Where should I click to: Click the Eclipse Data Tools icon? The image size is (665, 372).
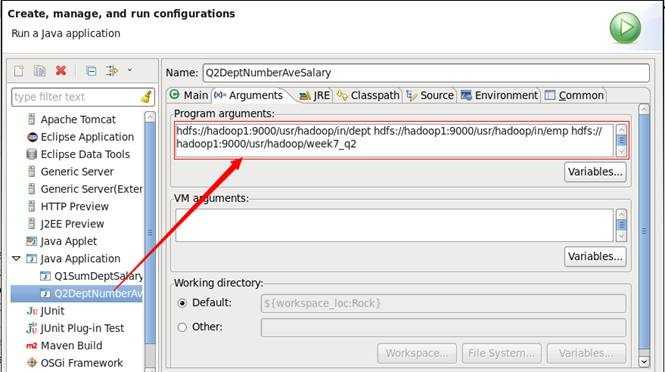coord(31,154)
